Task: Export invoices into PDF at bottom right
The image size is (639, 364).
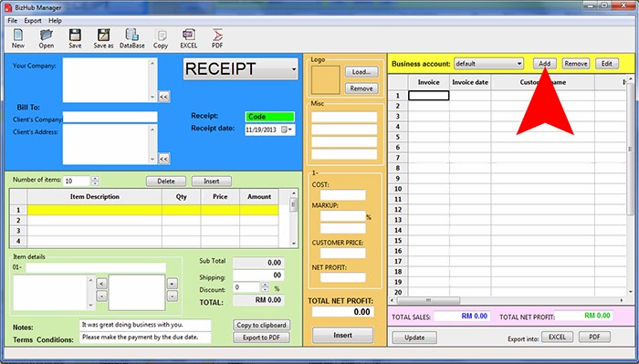Action: coord(594,338)
